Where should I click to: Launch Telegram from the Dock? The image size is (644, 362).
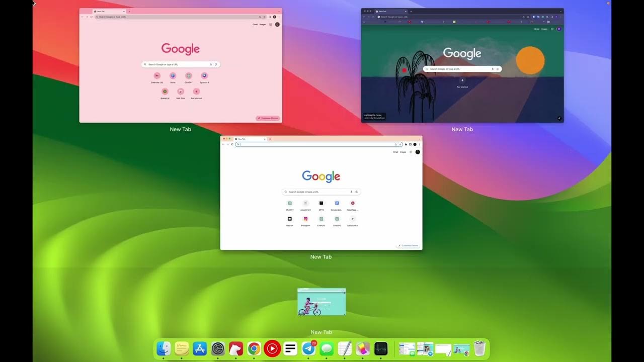coord(308,348)
